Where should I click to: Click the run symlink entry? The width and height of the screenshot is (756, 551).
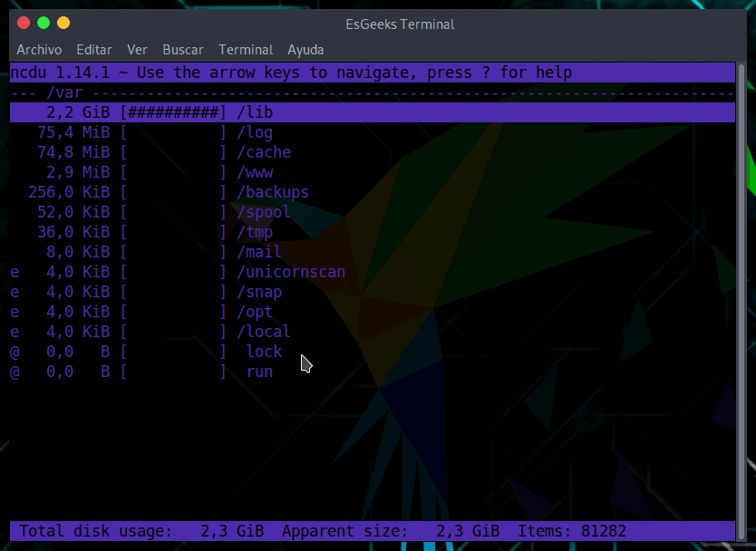coord(259,372)
